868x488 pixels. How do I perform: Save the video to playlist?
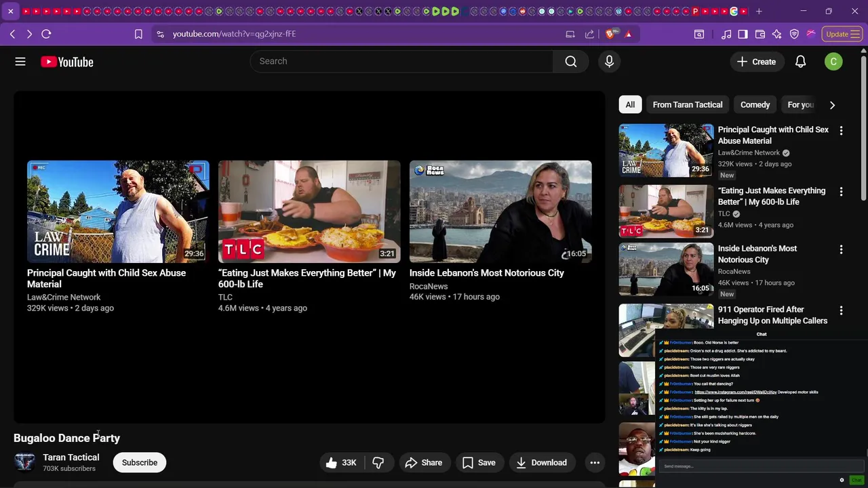click(479, 463)
